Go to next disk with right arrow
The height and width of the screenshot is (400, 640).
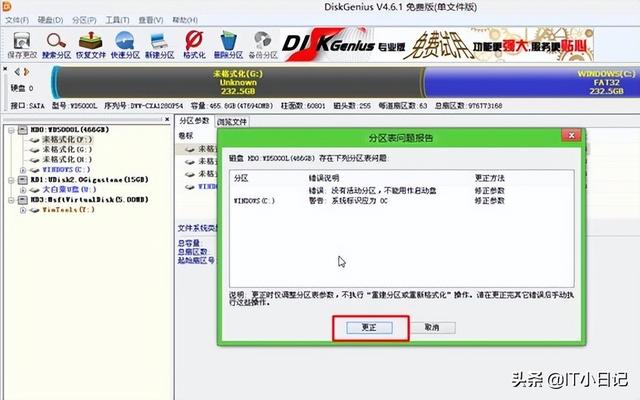pos(26,72)
